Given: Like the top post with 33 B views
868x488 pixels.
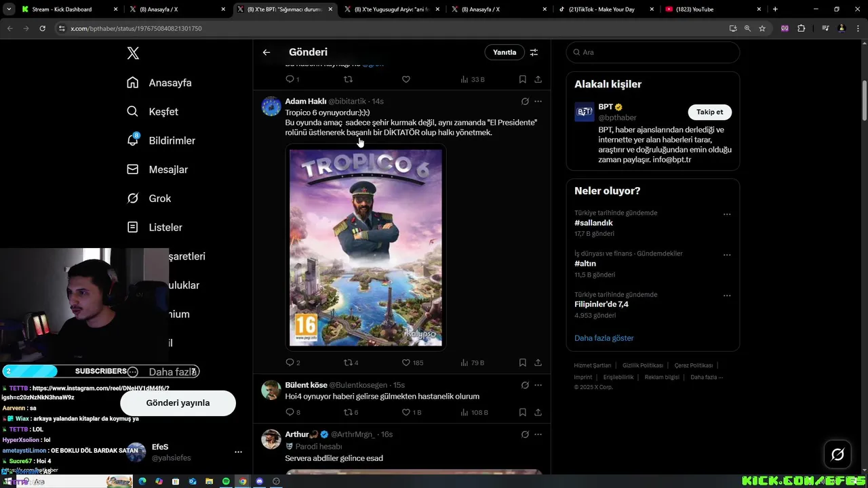Looking at the screenshot, I should pyautogui.click(x=406, y=79).
